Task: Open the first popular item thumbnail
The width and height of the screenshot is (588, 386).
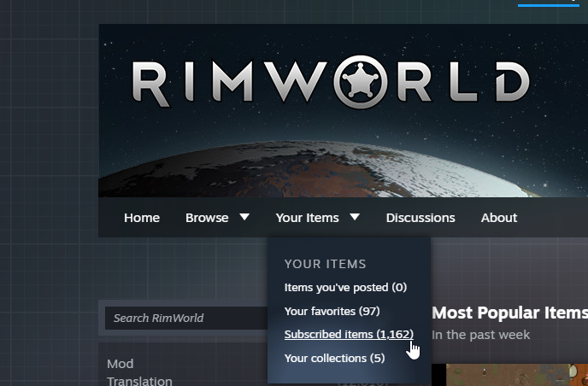Action: (517, 375)
